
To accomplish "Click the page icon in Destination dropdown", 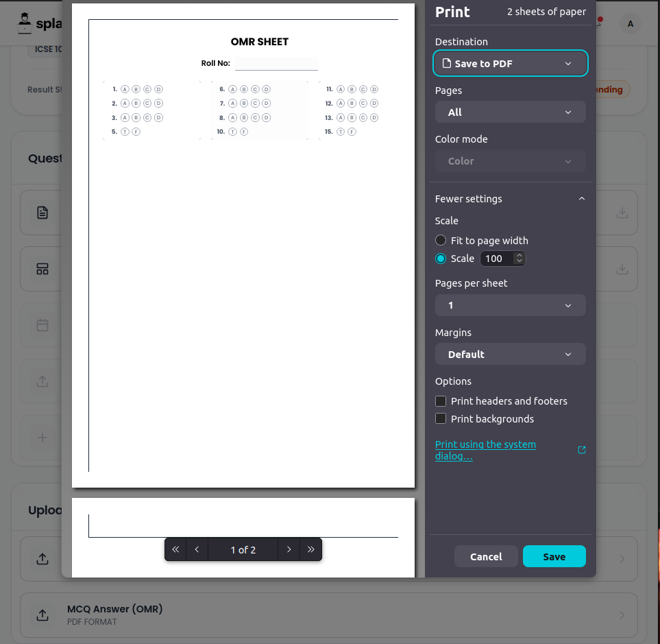I will click(x=447, y=63).
